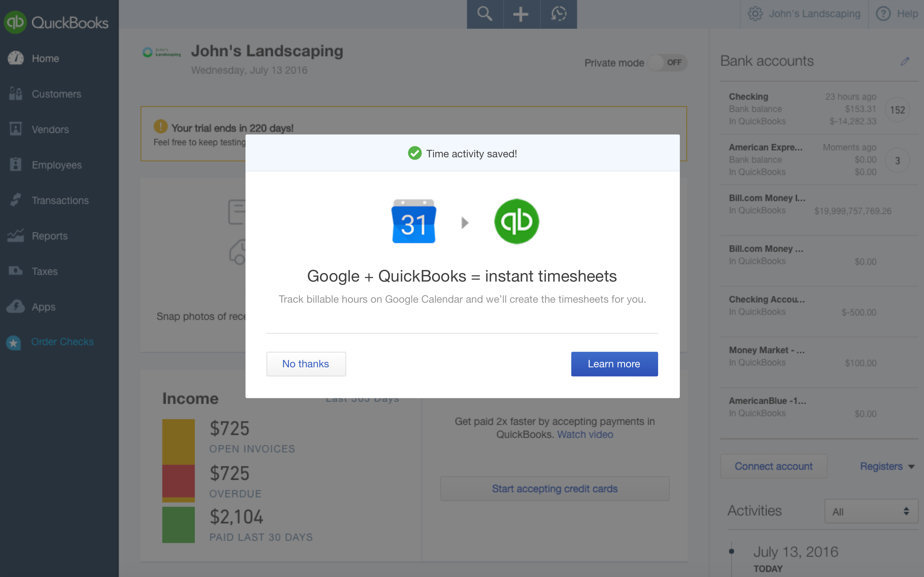The image size is (924, 577).
Task: Click the gear settings icon
Action: tap(754, 14)
